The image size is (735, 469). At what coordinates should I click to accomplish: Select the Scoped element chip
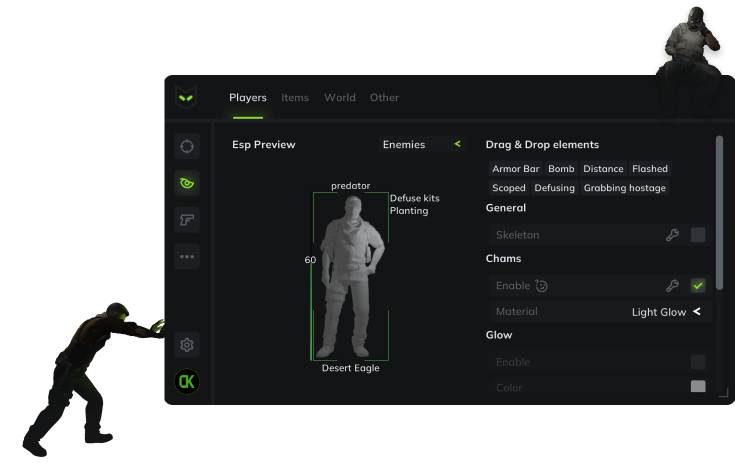tap(509, 188)
